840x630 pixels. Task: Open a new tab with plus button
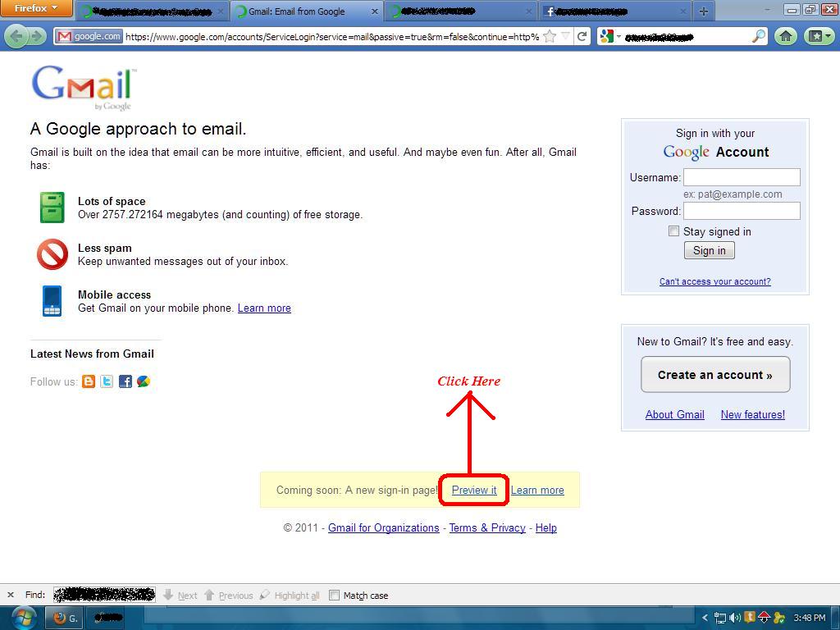pyautogui.click(x=703, y=11)
